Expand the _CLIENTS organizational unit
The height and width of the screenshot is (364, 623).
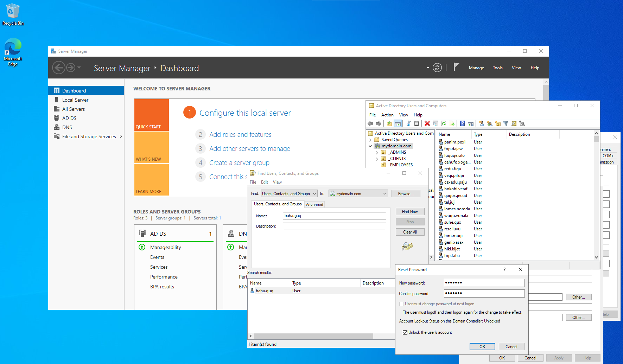point(377,159)
